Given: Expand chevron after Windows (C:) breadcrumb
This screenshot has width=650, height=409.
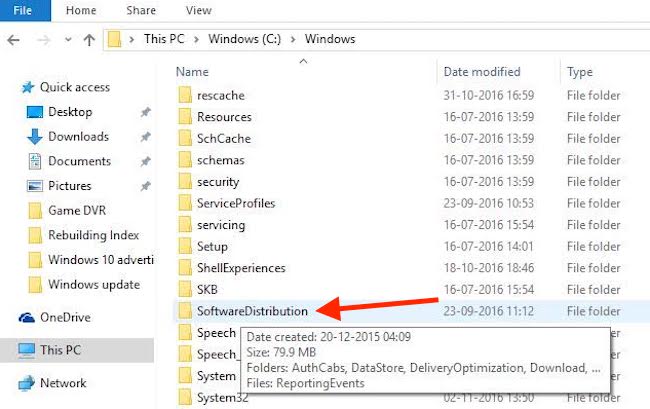Looking at the screenshot, I should (x=293, y=39).
